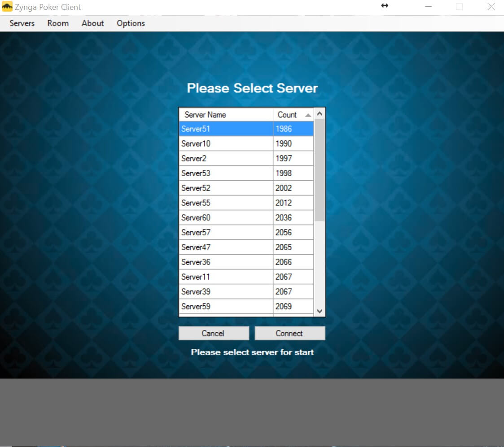Click the Connect button
Viewport: 504px width, 447px height.
click(x=289, y=333)
